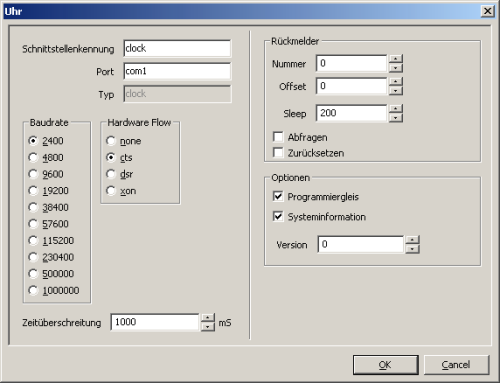Viewport: 500px width, 383px height.
Task: Click the Schnittstellenkennung text field
Action: pos(177,48)
